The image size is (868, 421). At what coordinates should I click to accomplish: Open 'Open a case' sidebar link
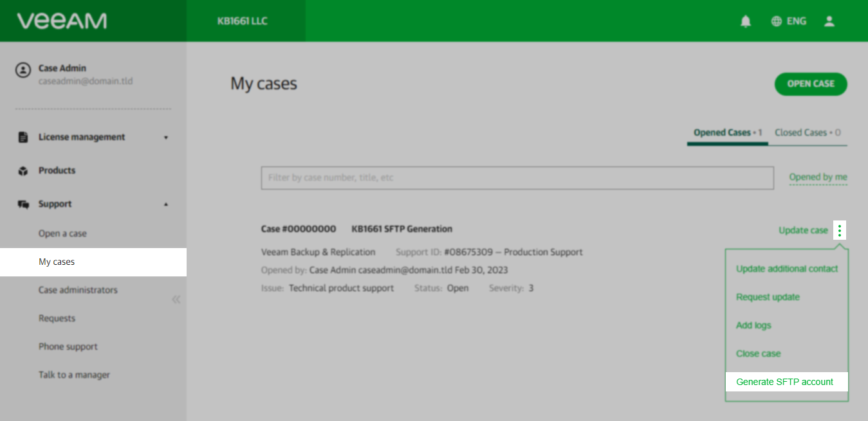pyautogui.click(x=62, y=233)
